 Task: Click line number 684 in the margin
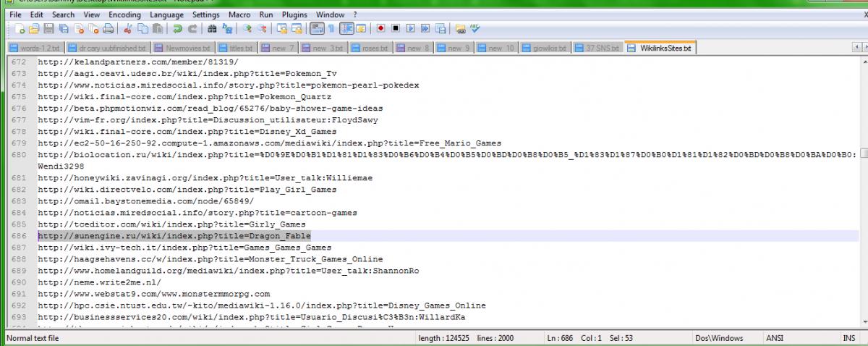[x=19, y=212]
